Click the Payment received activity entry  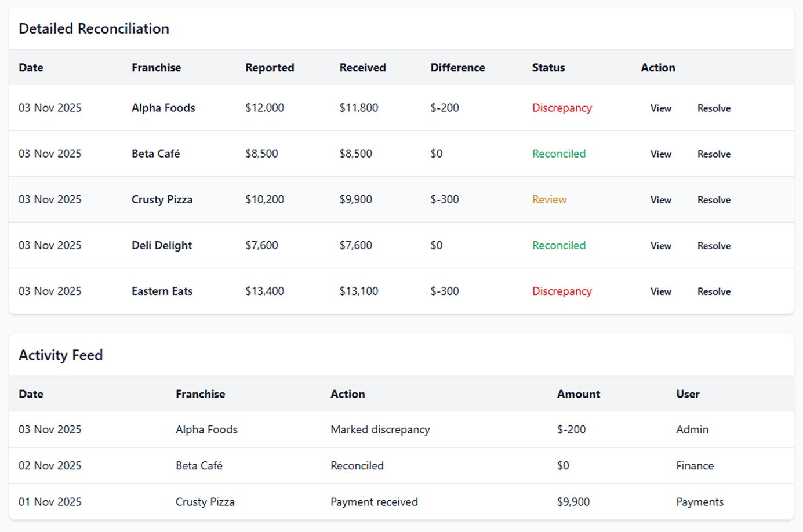(x=373, y=502)
